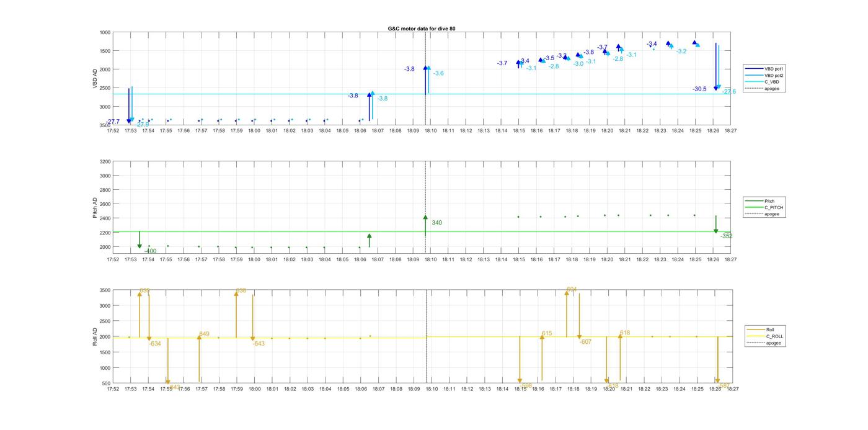Select the "Roll AD" y-axis label

point(95,336)
